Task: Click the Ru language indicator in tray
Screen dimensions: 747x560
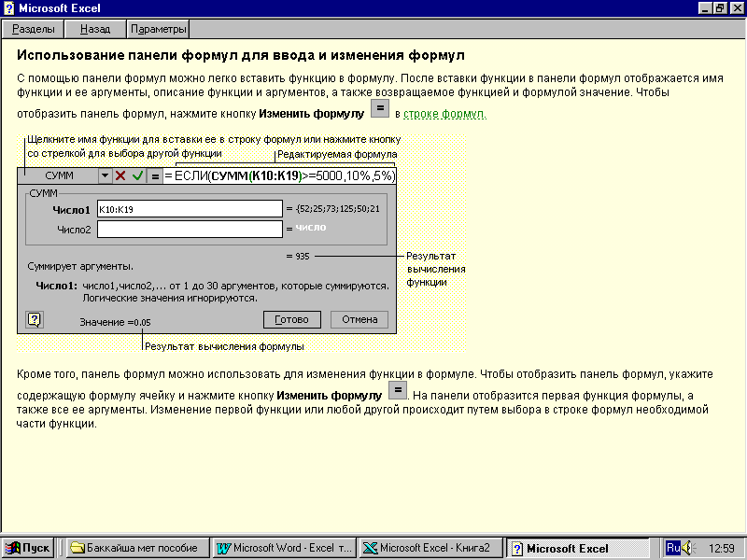Action: coord(672,548)
